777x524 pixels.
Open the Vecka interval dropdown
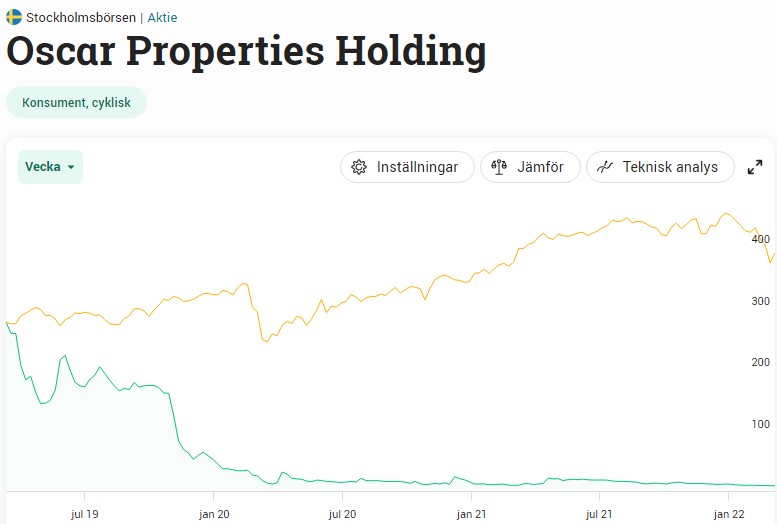(50, 167)
